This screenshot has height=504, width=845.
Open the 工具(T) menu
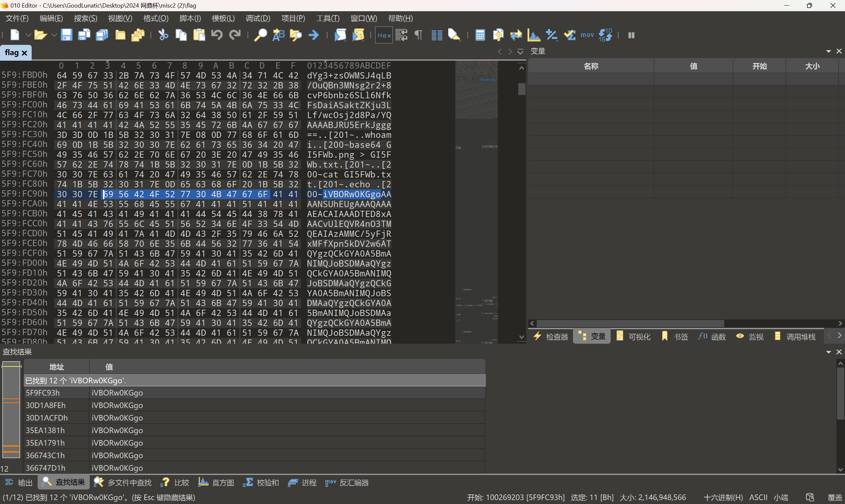point(328,18)
